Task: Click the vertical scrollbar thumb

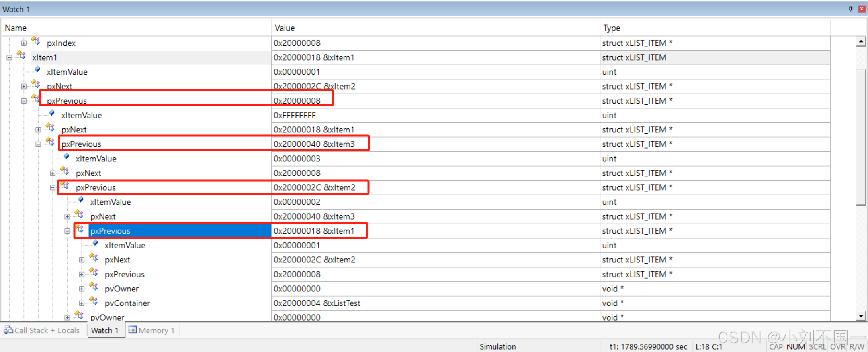Action: [x=861, y=137]
